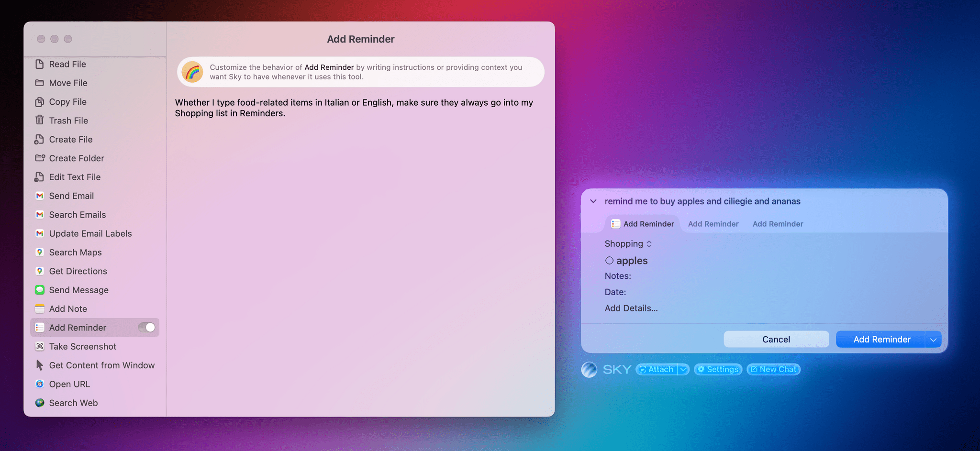Select Send Email in the sidebar
This screenshot has height=451, width=980.
coord(95,196)
